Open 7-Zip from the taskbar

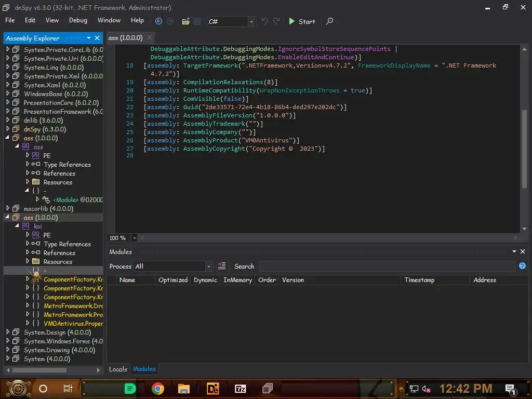(240, 389)
